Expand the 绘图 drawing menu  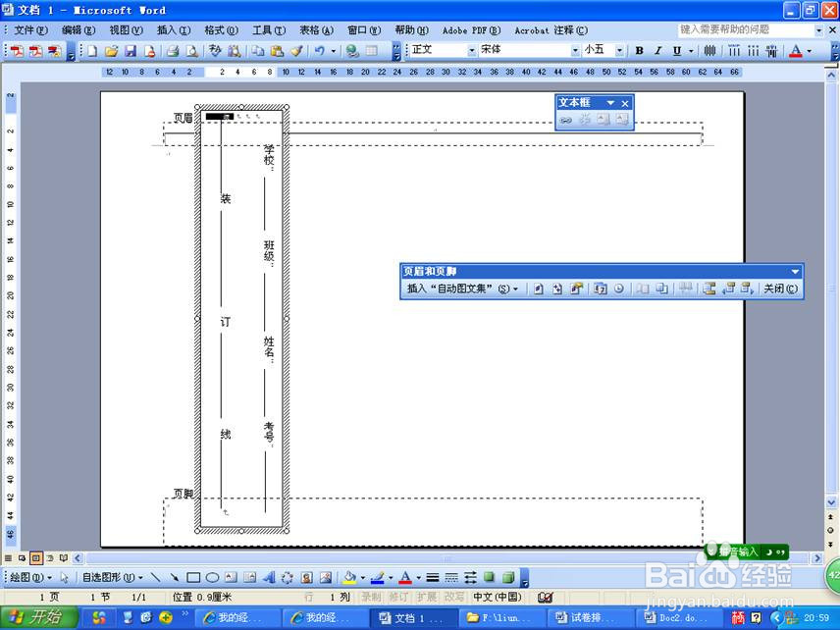coord(31,577)
